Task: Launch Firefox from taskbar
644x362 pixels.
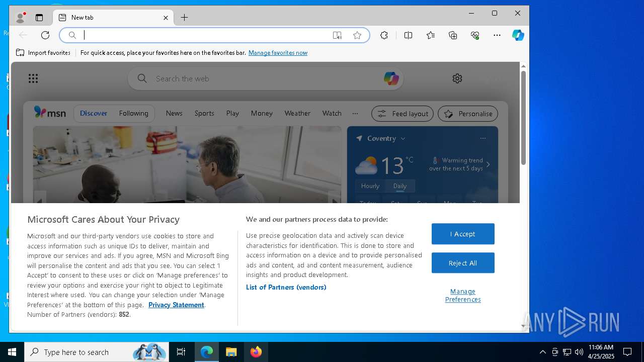Action: [256, 352]
